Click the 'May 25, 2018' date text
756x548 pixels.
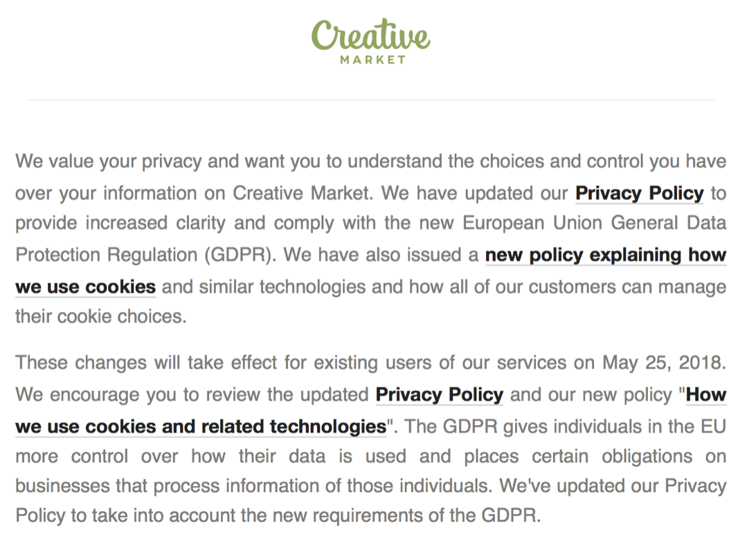[664, 363]
